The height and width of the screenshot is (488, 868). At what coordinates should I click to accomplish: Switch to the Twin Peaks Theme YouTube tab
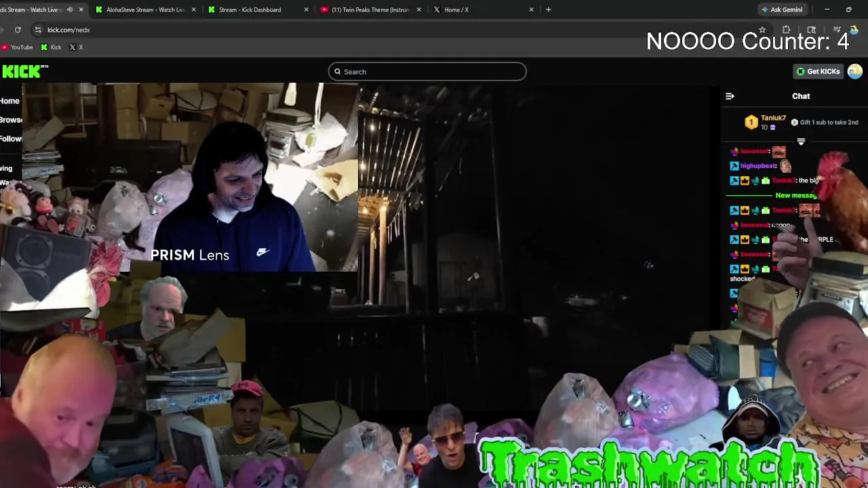370,9
